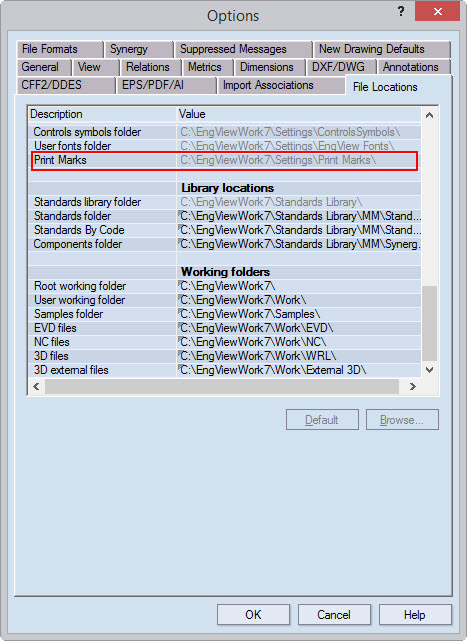This screenshot has height=641, width=467.
Task: Click the vertical scrollbar thumb
Action: 429,324
